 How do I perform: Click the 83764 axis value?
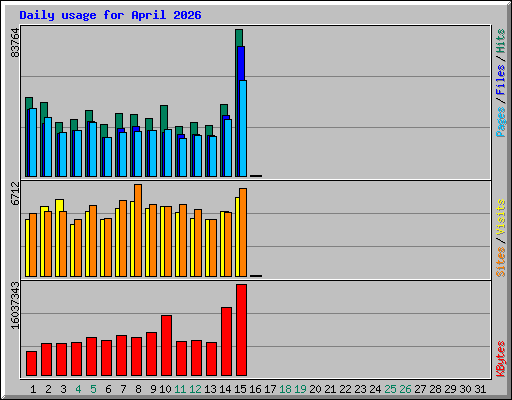click(15, 43)
